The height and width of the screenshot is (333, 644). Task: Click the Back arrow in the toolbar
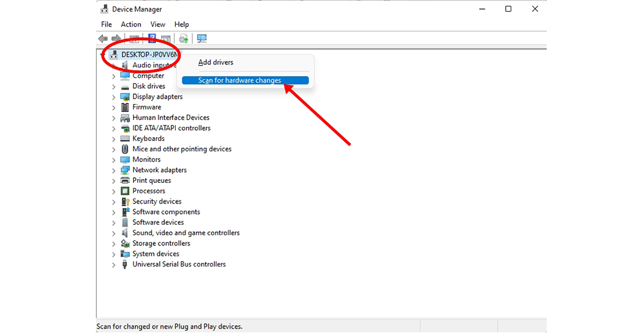pyautogui.click(x=102, y=39)
